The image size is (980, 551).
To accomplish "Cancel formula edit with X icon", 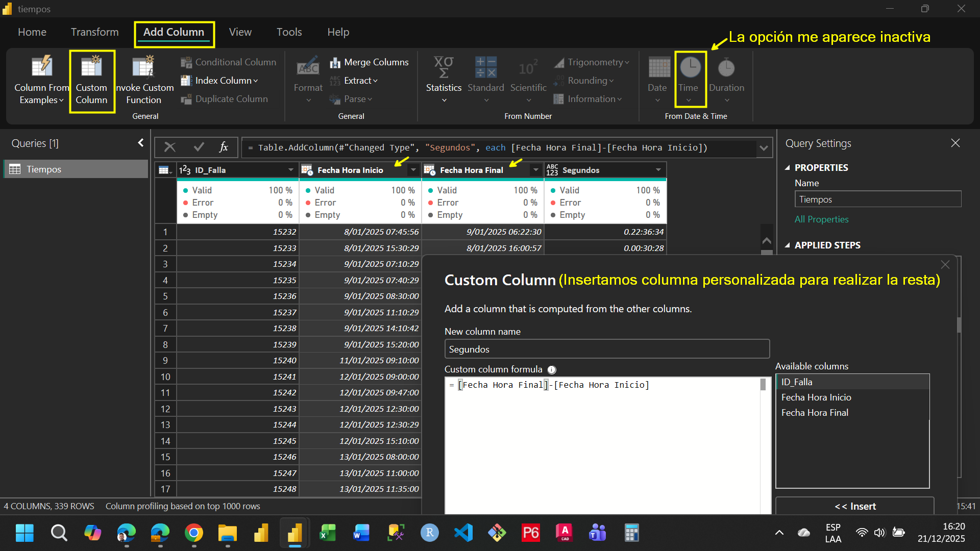I will tap(170, 147).
